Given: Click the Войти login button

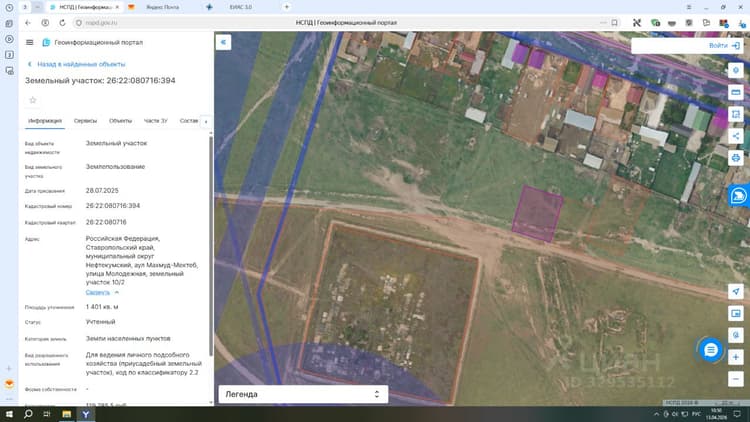Looking at the screenshot, I should 724,45.
